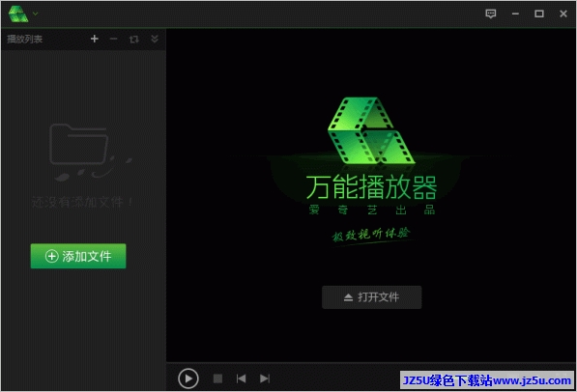Select the 播放列表 panel header

coord(25,39)
